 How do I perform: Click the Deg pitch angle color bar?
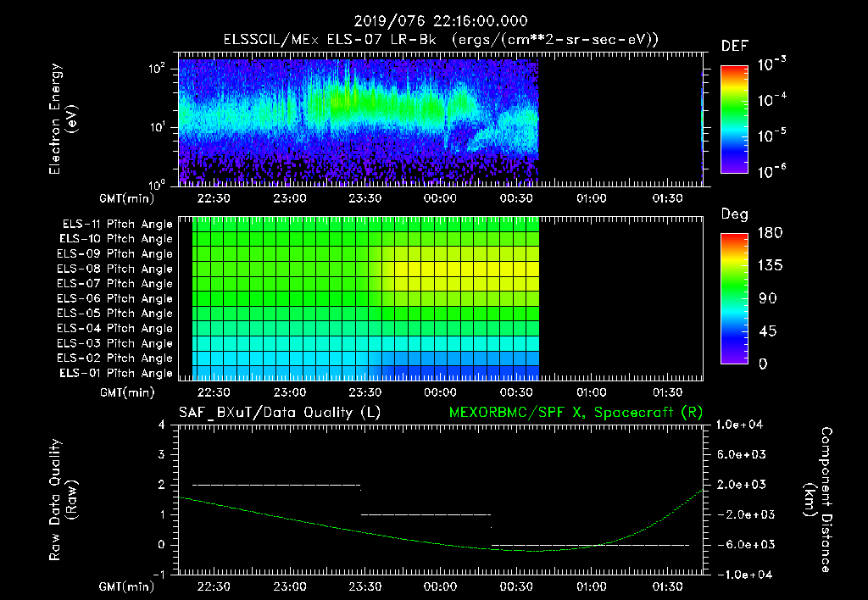[x=734, y=298]
